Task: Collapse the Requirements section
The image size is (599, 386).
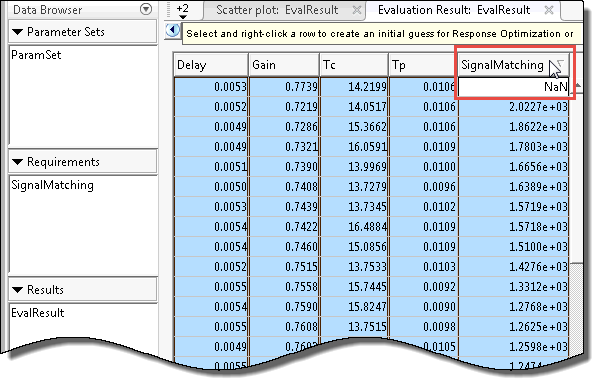Action: pos(18,162)
